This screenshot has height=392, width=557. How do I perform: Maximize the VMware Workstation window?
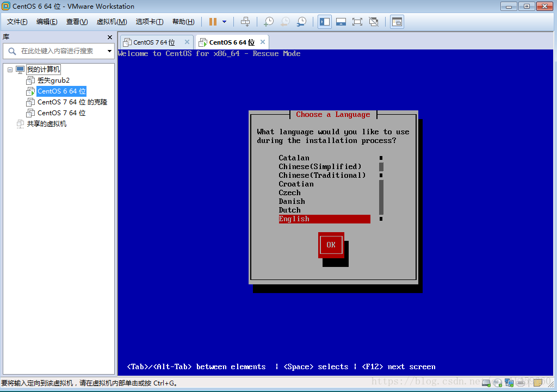coord(527,6)
